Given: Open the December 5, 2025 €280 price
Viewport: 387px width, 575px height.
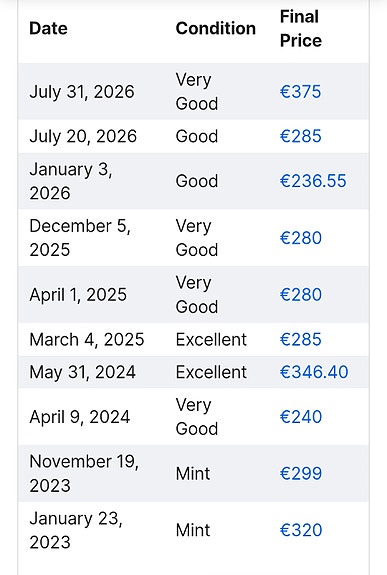Looking at the screenshot, I should pos(301,238).
